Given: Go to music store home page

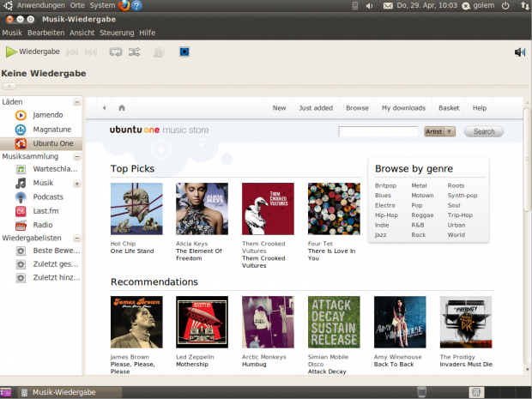Looking at the screenshot, I should click(122, 108).
